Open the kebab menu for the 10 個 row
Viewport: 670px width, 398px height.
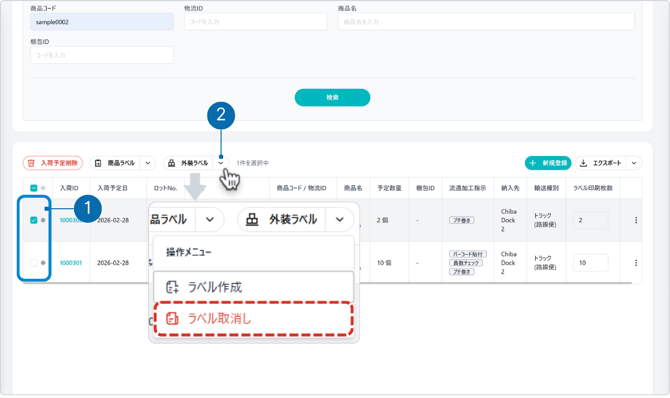click(x=636, y=263)
